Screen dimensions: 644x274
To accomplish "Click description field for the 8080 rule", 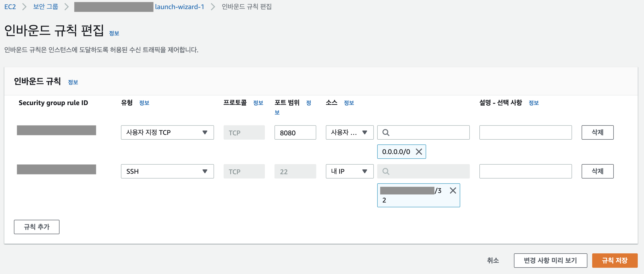I will [525, 132].
